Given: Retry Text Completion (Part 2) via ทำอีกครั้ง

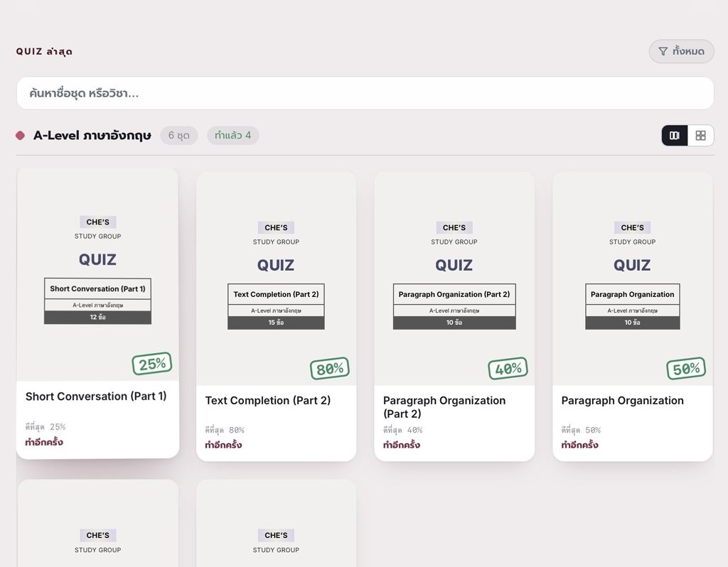Looking at the screenshot, I should click(x=223, y=445).
